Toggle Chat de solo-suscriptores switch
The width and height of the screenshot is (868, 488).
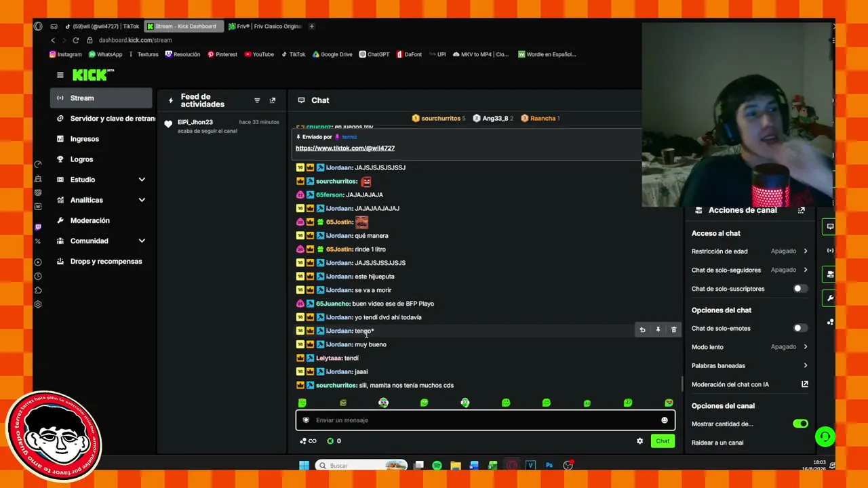click(800, 289)
